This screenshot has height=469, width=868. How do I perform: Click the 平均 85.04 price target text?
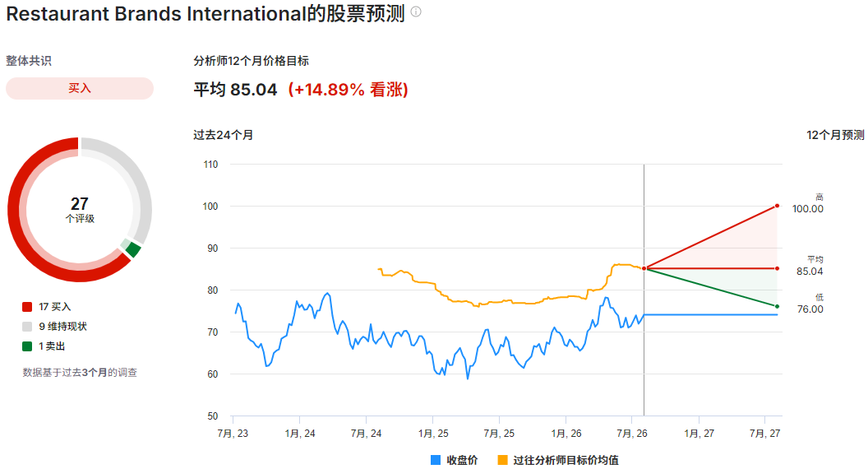[x=235, y=89]
